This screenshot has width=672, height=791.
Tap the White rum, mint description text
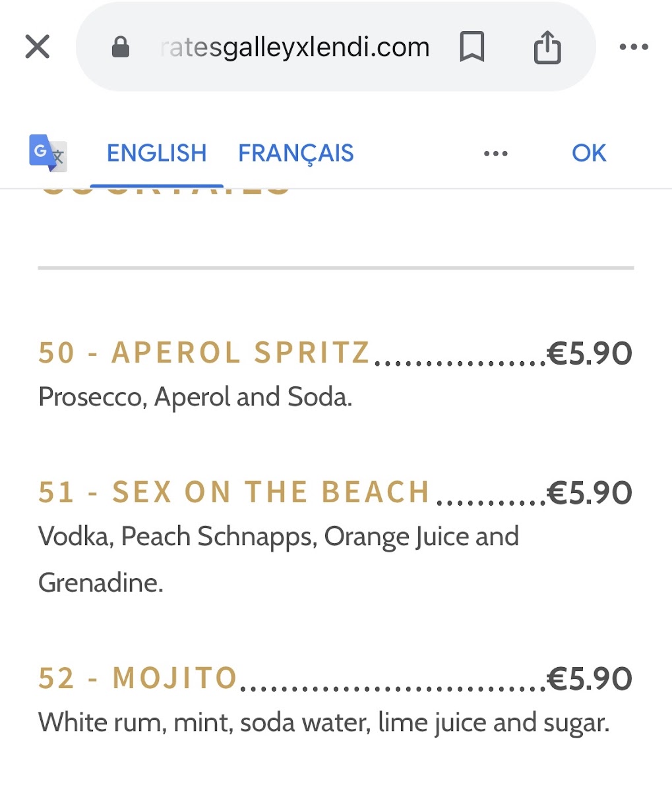[324, 723]
